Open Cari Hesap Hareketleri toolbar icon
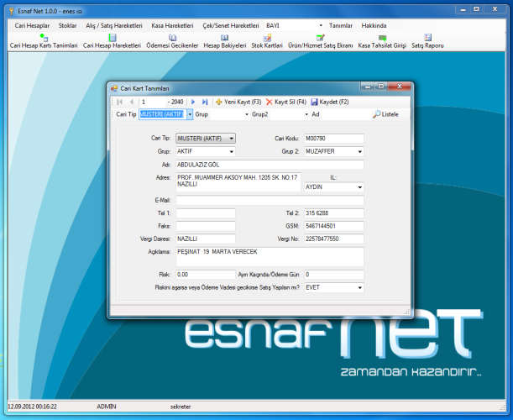Viewport: 513px width, 420px height. tap(113, 37)
